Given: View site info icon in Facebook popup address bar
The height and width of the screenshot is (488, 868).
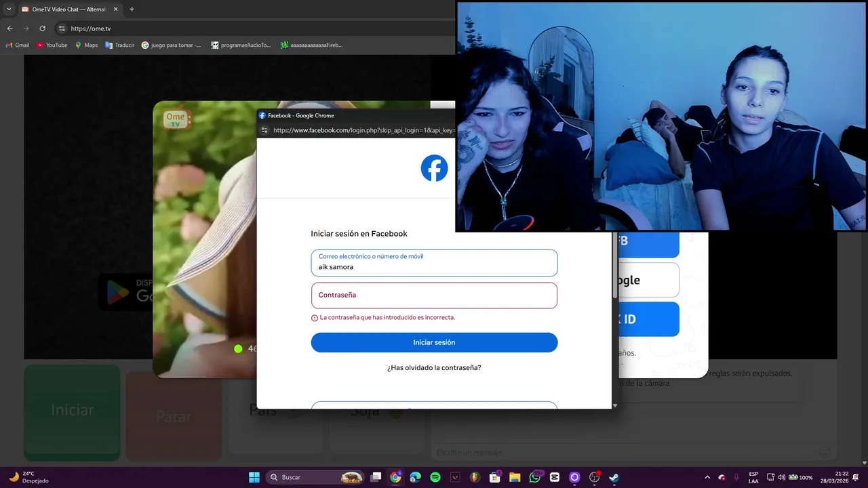Looking at the screenshot, I should pyautogui.click(x=264, y=129).
